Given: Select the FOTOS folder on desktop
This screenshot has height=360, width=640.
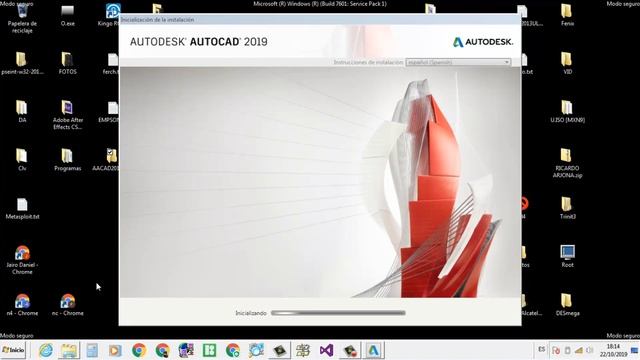Looking at the screenshot, I should pyautogui.click(x=67, y=63).
